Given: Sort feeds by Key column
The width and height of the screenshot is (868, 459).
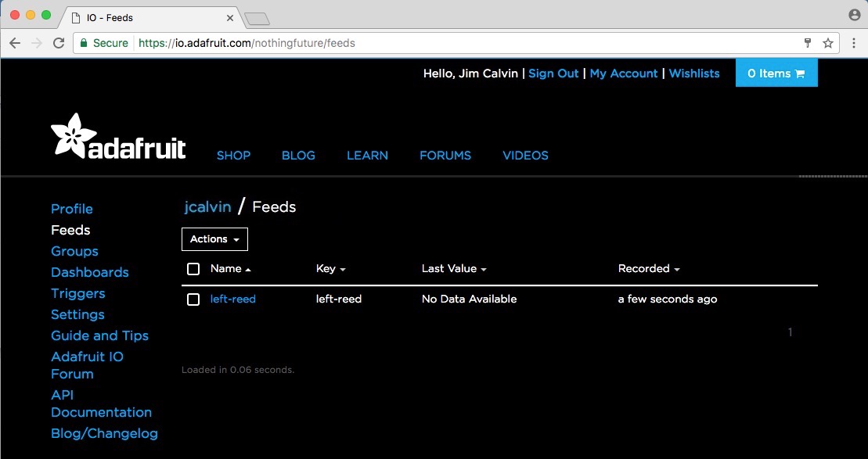Looking at the screenshot, I should click(x=330, y=269).
